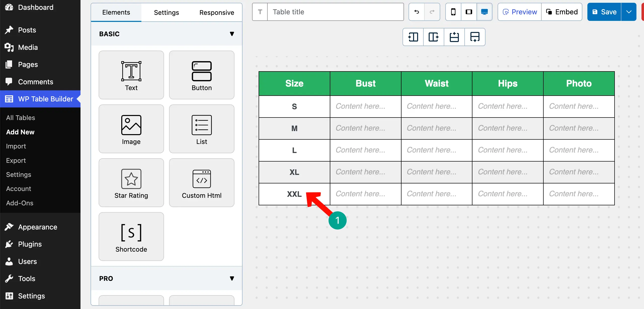
Task: Click the Preview button
Action: click(519, 12)
